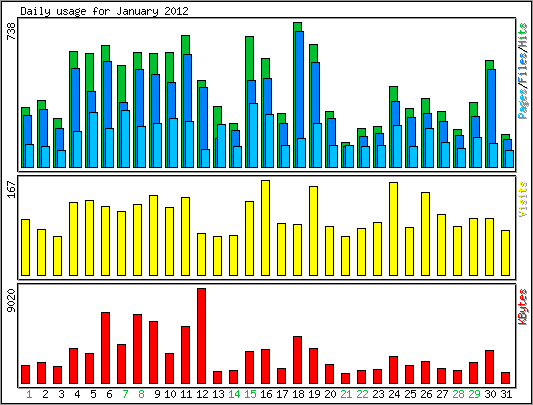Click the KBytes legend label
Image resolution: width=533 pixels, height=405 pixels.
pyautogui.click(x=523, y=307)
